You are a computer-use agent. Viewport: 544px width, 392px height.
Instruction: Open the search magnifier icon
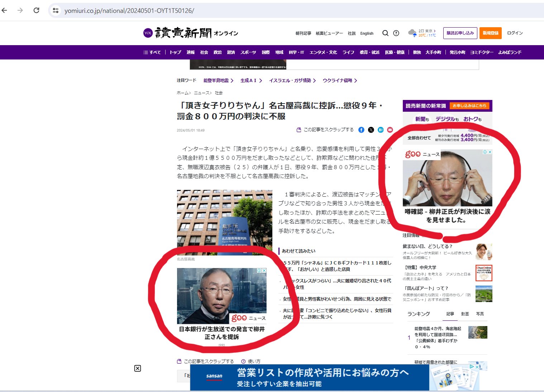(385, 33)
